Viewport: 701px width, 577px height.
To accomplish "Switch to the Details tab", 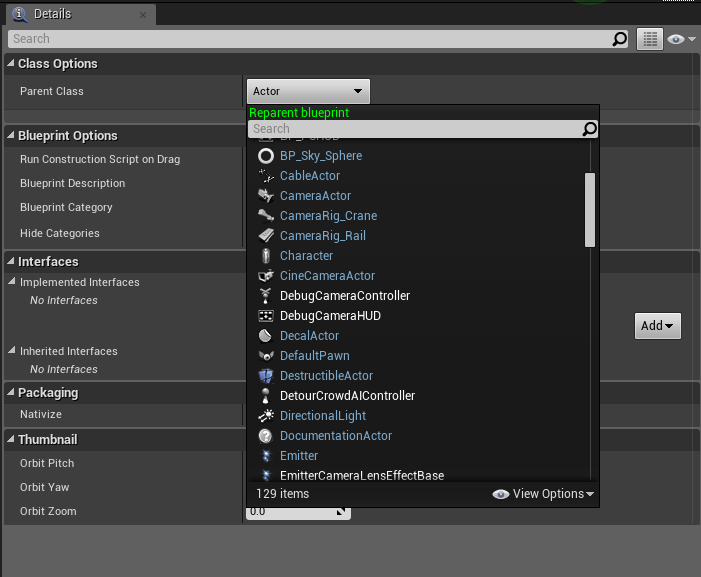I will (x=80, y=14).
